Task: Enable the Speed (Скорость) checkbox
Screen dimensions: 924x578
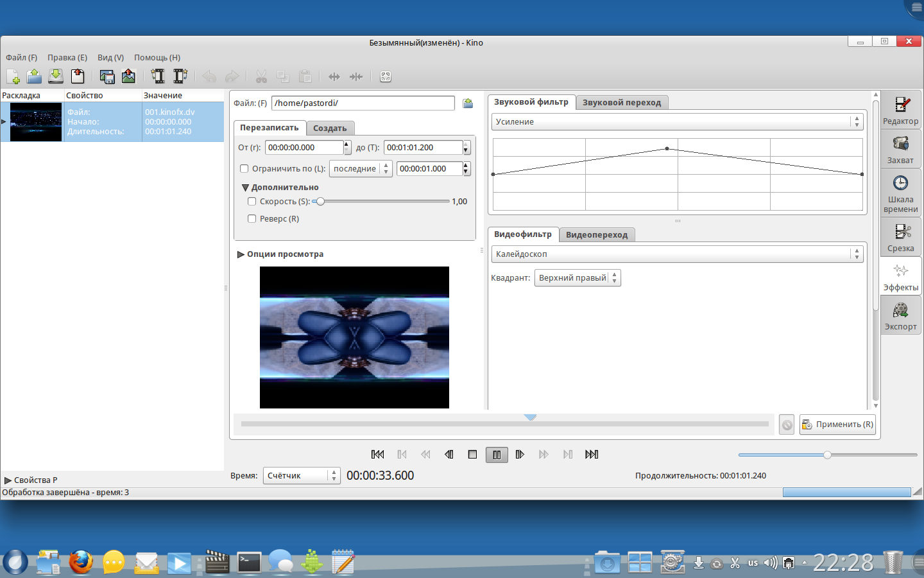Action: 252,202
